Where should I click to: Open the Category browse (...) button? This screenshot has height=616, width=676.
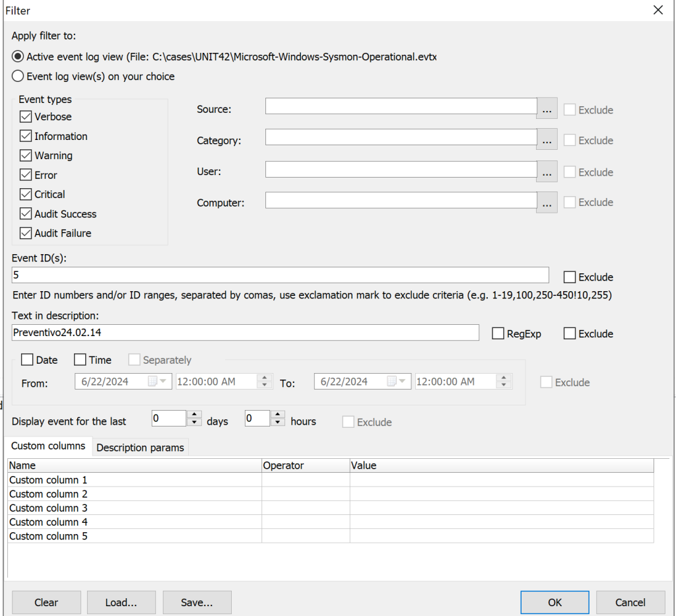547,139
